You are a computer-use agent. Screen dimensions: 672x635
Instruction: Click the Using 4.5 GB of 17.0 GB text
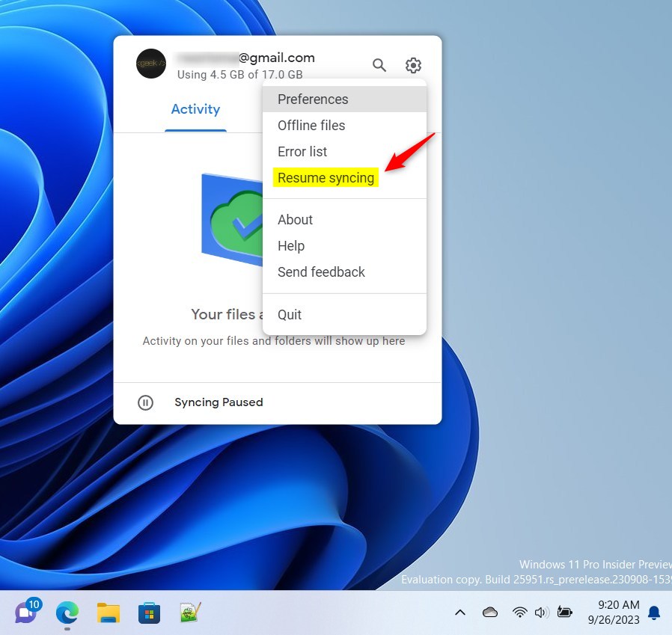(240, 75)
